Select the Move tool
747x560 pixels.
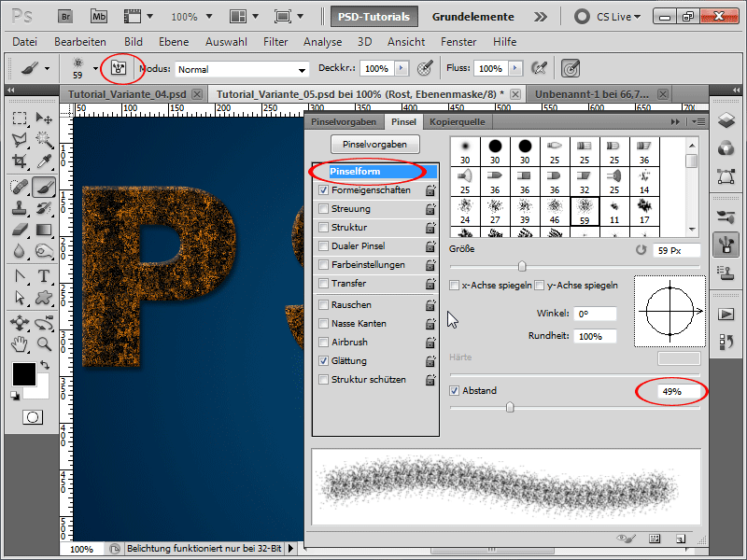click(x=44, y=119)
